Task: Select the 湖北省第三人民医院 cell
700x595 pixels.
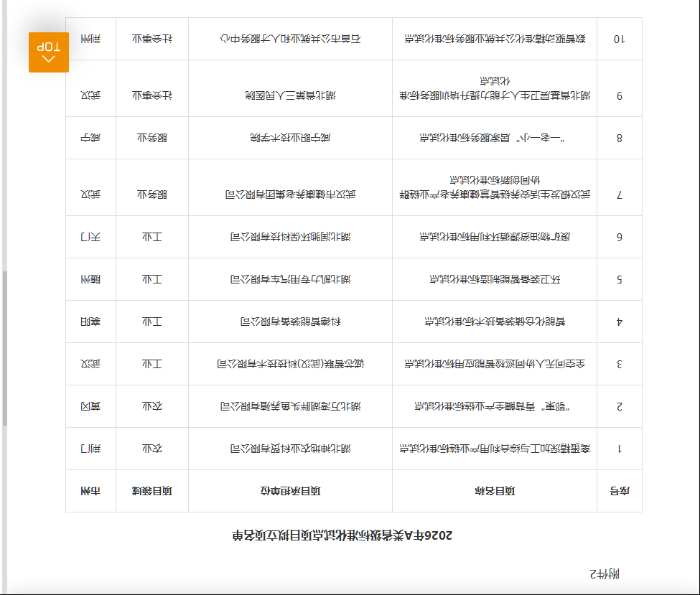Action: 290,95
